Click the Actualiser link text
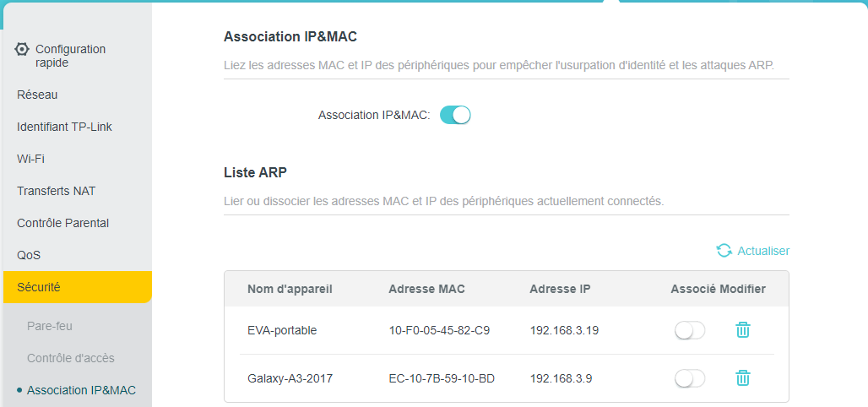This screenshot has width=868, height=407. click(x=763, y=251)
